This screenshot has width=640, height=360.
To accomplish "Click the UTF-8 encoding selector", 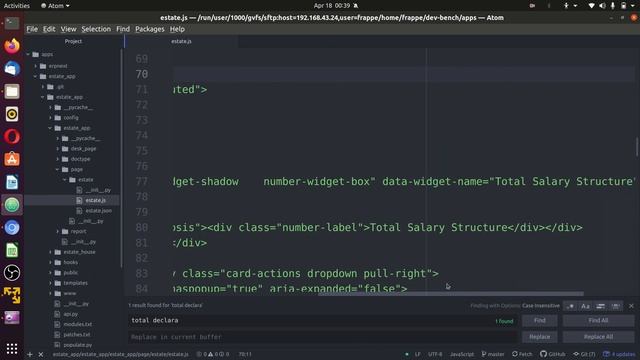I will (x=435, y=354).
